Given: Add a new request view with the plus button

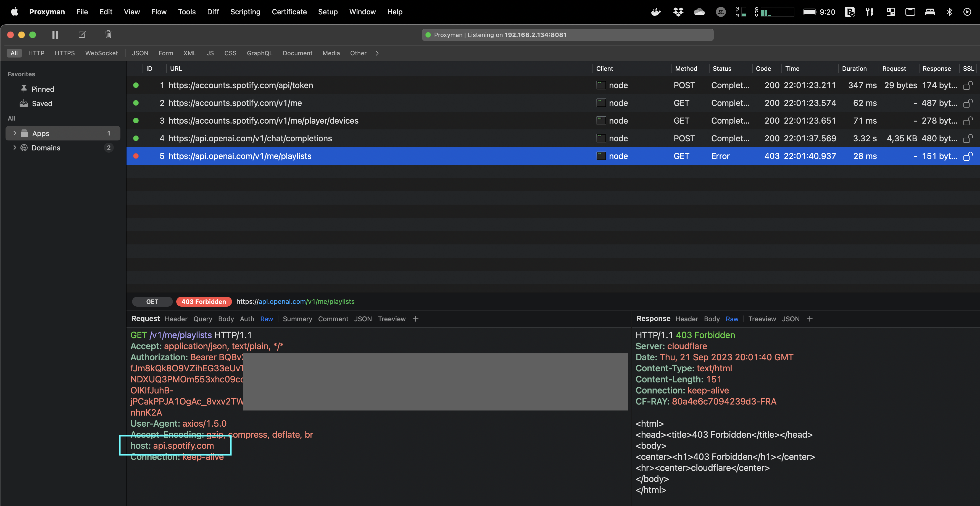Looking at the screenshot, I should [x=415, y=319].
